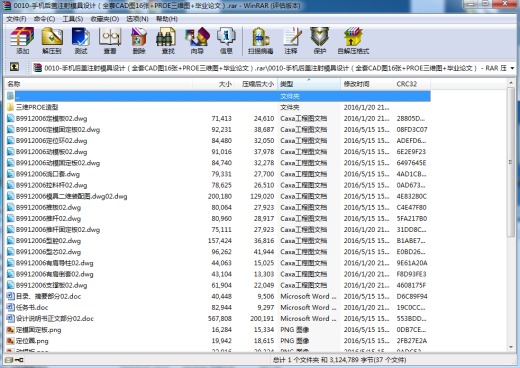Sort by the 压缩后大小 column header
The width and height of the screenshot is (520, 368).
256,84
